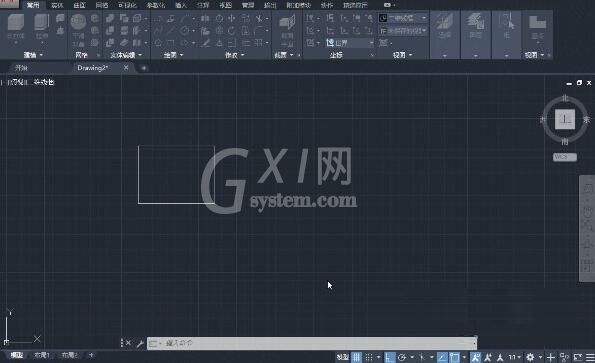Click the Trim tool scissors icon
Image resolution: width=595 pixels, height=363 pixels.
(259, 18)
